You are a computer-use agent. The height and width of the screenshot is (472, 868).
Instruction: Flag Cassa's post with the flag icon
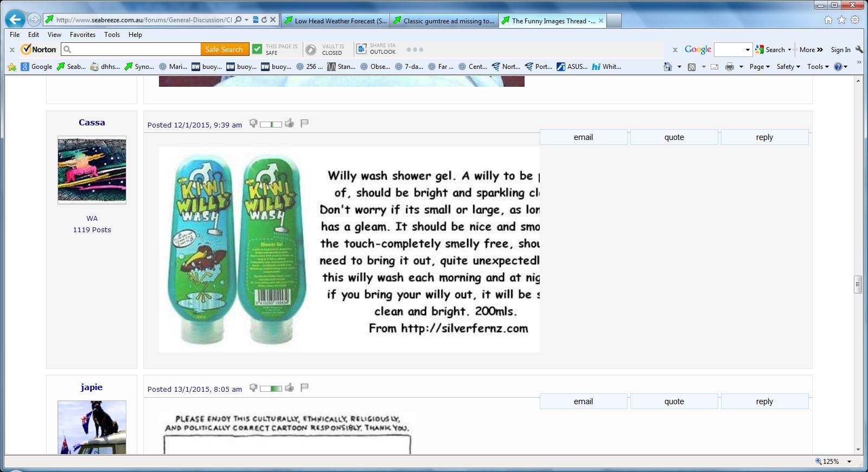click(304, 124)
